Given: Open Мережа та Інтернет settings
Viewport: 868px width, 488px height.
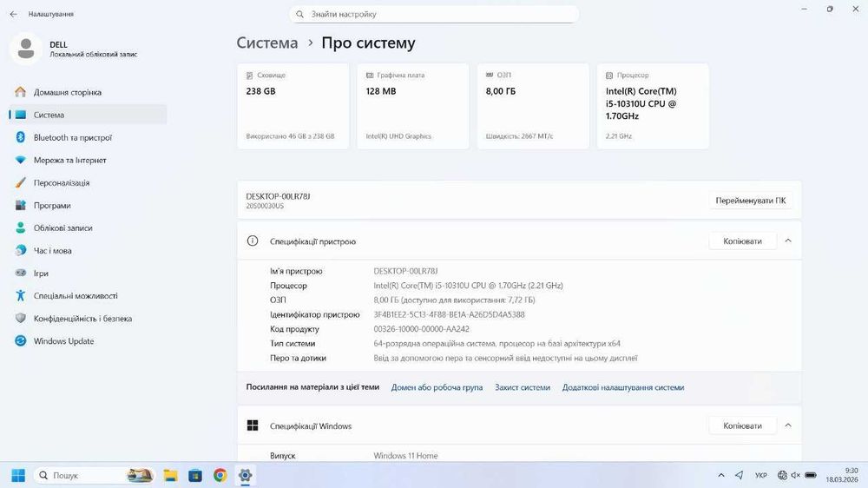Looking at the screenshot, I should point(88,160).
